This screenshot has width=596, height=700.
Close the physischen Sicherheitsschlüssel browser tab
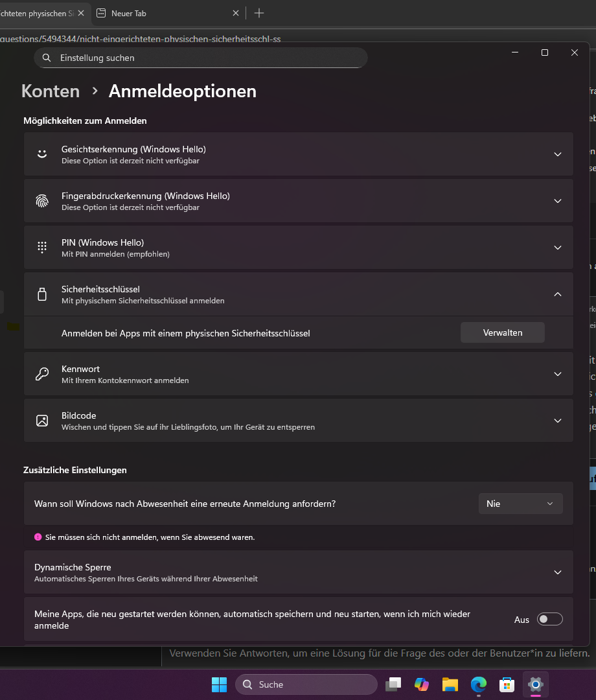[81, 14]
